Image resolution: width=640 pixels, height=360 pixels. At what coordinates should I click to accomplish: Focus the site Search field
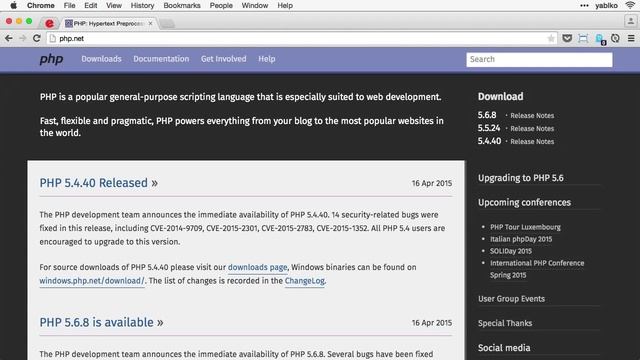point(539,60)
